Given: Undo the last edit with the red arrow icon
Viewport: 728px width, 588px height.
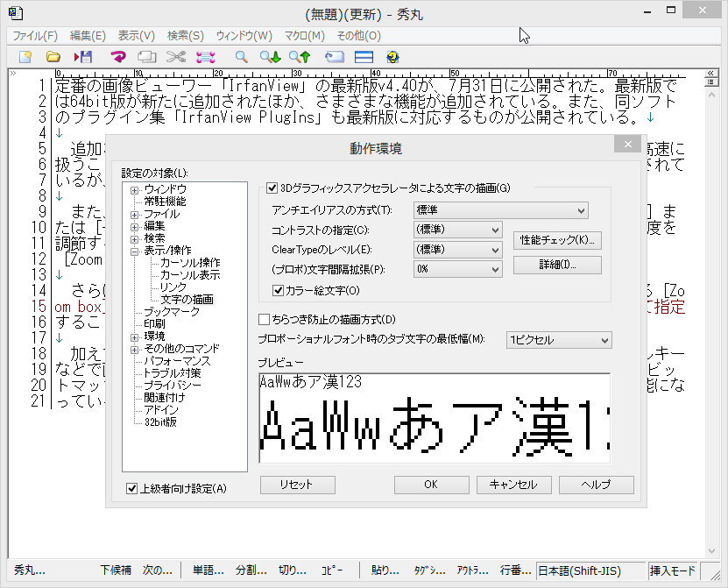Looking at the screenshot, I should pos(117,56).
